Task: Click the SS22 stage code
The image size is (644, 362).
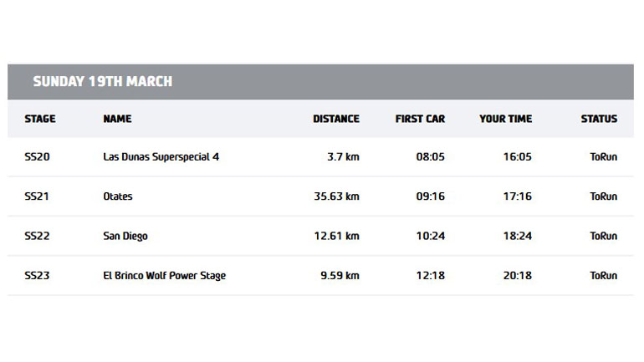Action: click(x=38, y=236)
